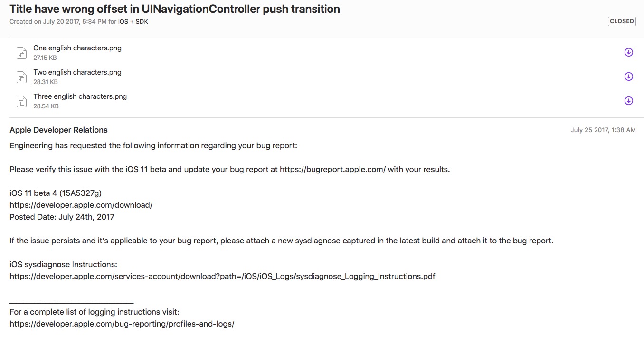Viewport: 644px width, 337px height.
Task: Click the iOS 11 beta 4 build text
Action: point(56,193)
